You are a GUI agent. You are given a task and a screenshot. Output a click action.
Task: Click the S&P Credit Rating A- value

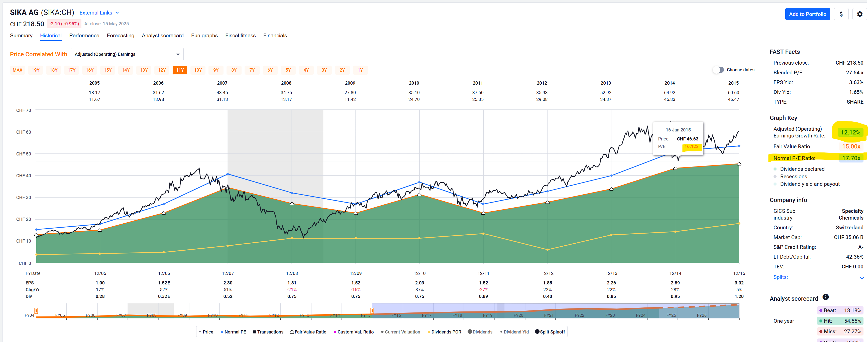click(860, 247)
